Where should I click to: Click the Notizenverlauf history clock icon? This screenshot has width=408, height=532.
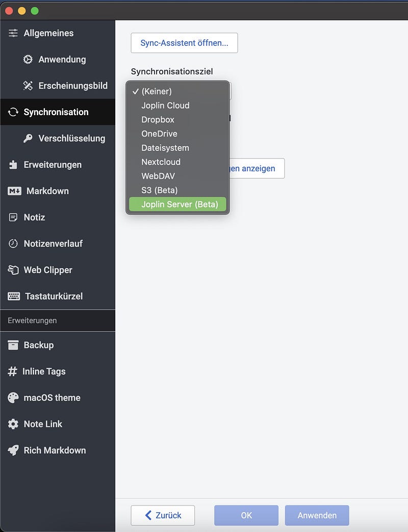pyautogui.click(x=13, y=244)
